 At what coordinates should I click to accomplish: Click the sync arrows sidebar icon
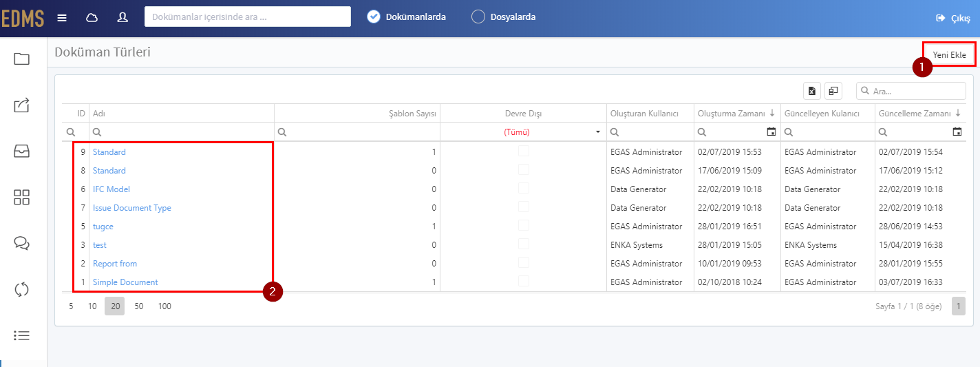pyautogui.click(x=21, y=289)
